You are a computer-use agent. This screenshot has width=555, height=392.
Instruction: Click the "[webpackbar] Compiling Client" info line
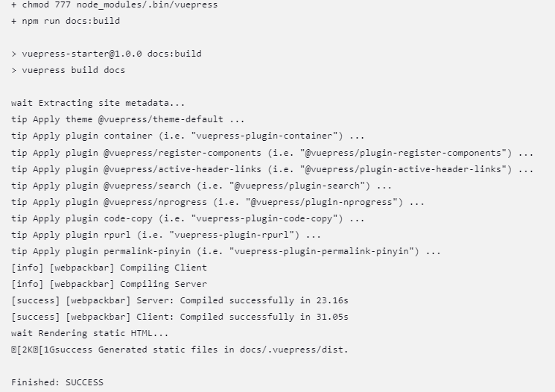[109, 268]
